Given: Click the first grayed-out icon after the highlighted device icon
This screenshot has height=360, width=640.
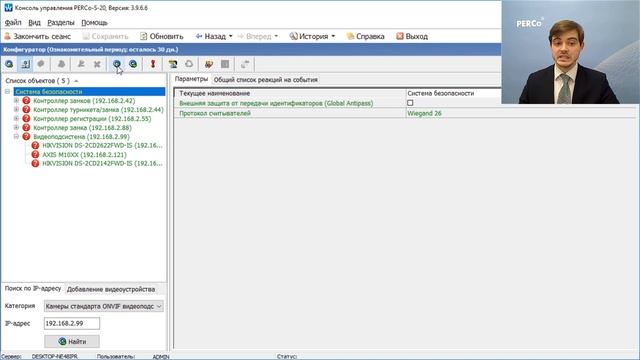Looking at the screenshot, I should point(41,64).
